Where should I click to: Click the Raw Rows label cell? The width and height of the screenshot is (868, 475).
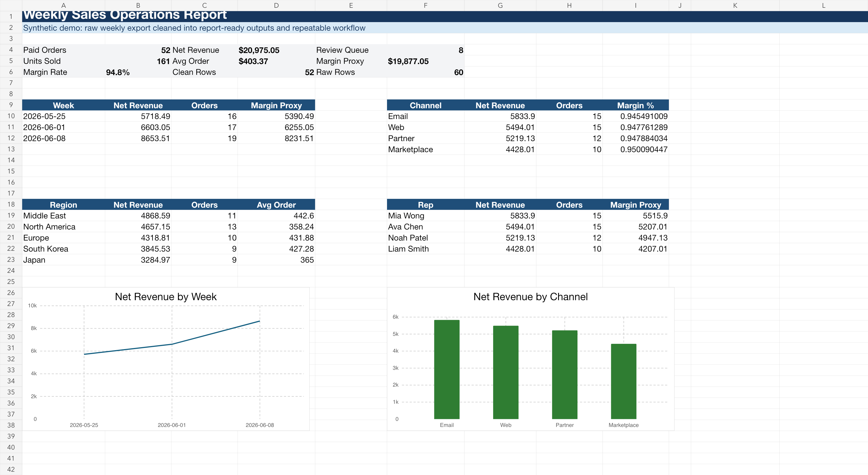coord(351,72)
